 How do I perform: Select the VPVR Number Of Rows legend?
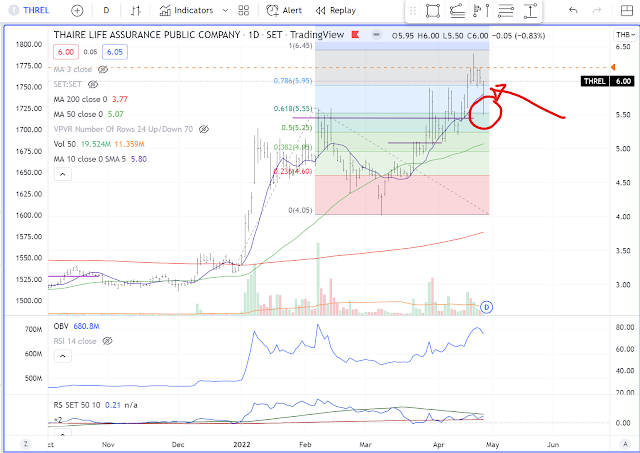tap(123, 129)
